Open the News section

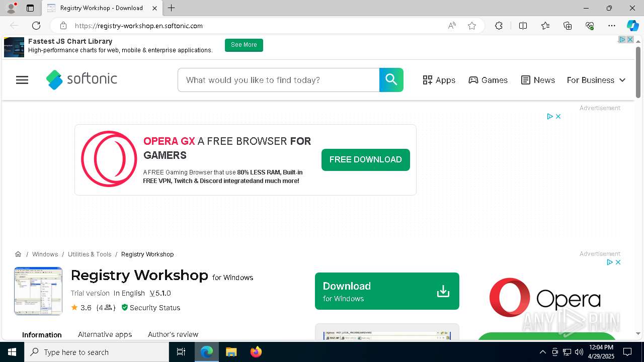point(538,80)
